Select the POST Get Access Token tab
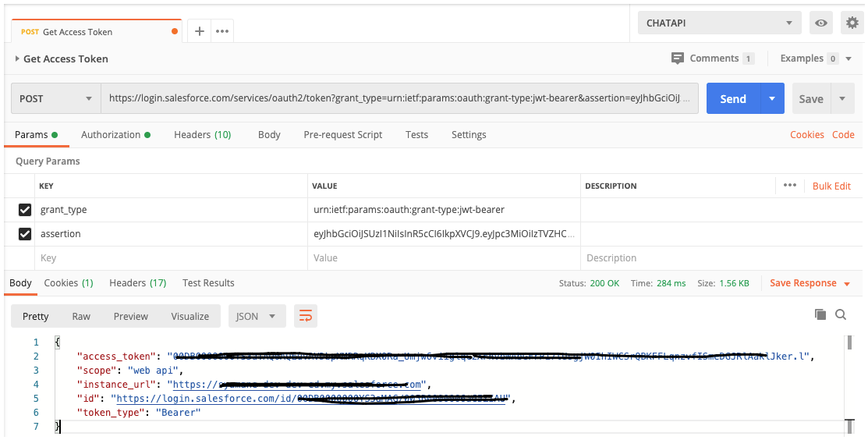868x440 pixels. pyautogui.click(x=97, y=31)
